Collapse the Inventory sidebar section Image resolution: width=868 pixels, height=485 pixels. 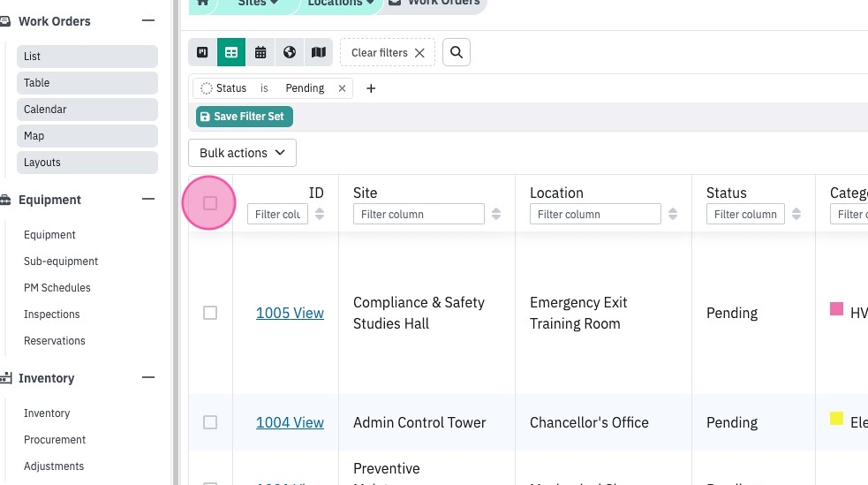(x=147, y=377)
